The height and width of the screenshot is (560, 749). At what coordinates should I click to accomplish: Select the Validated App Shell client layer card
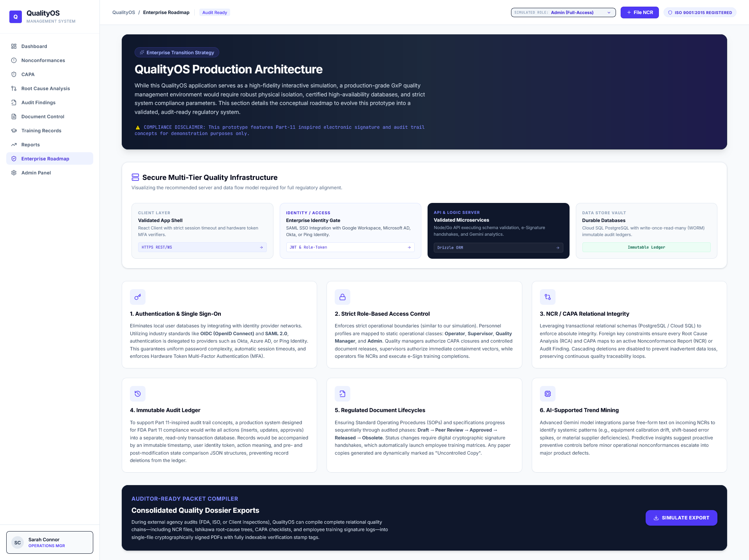(202, 231)
